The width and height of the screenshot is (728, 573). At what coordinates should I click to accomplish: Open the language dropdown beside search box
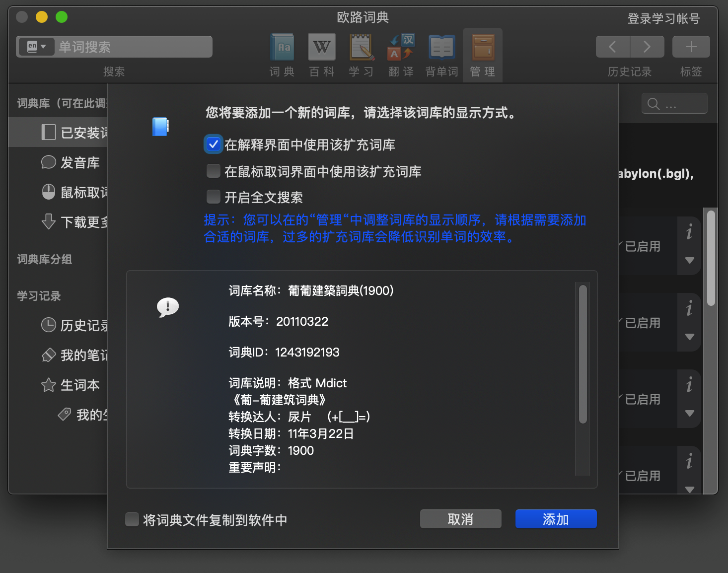pos(37,46)
